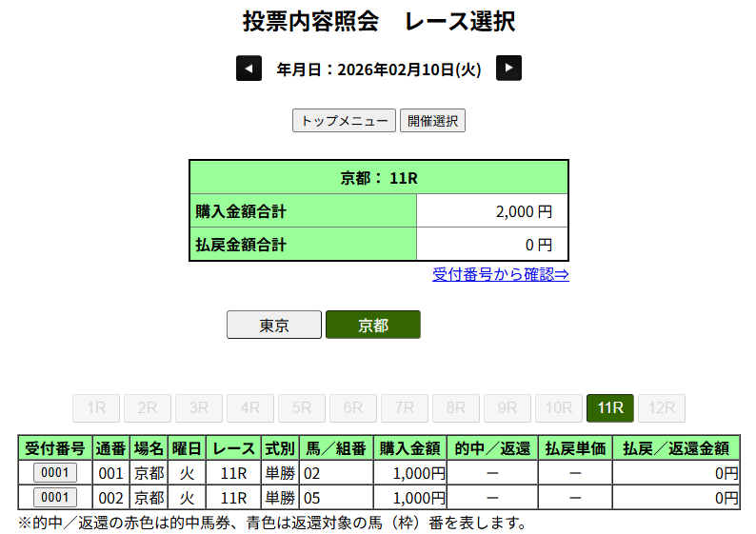The height and width of the screenshot is (534, 756).
Task: Click the 購入金額 column header
Action: click(x=409, y=448)
